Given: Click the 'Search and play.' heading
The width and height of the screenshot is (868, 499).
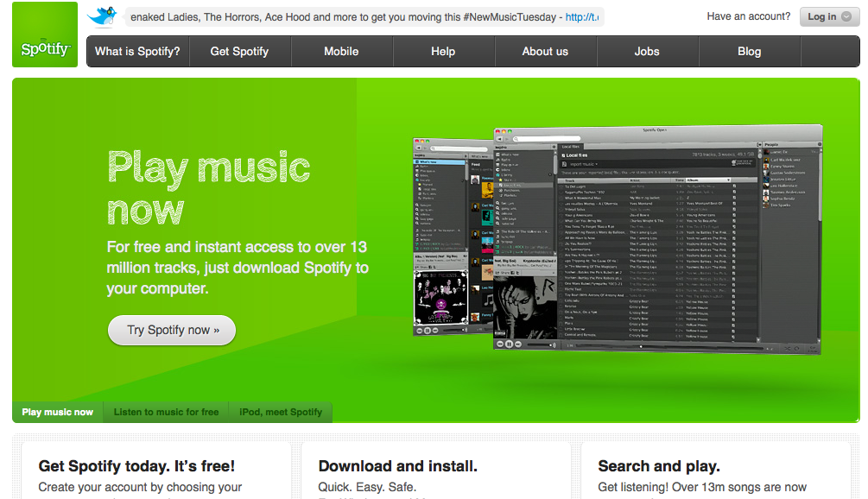Looking at the screenshot, I should [x=659, y=466].
